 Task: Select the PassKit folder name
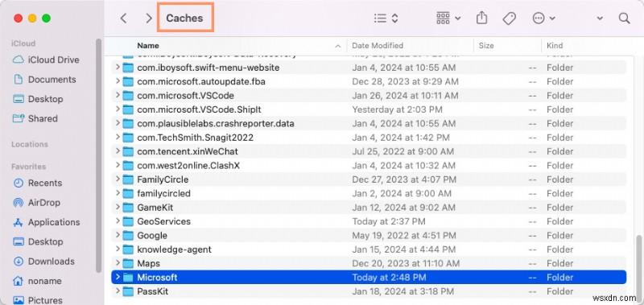coord(152,291)
